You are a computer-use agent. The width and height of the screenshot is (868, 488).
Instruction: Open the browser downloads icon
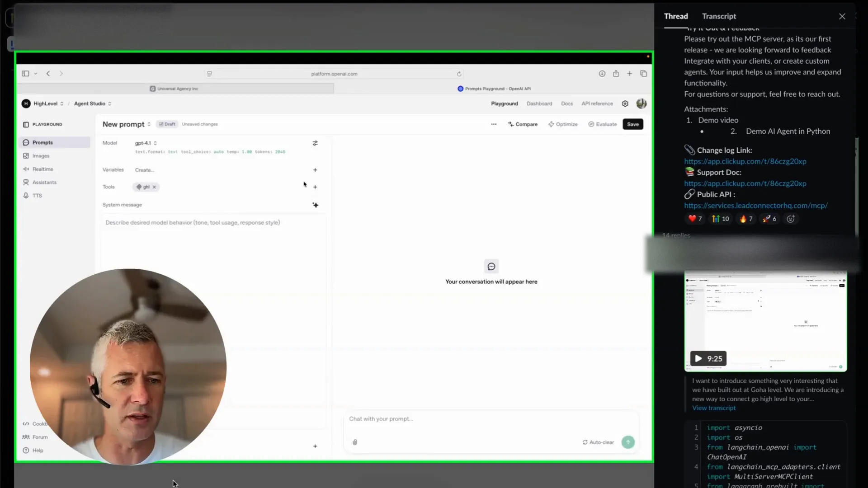(x=602, y=74)
